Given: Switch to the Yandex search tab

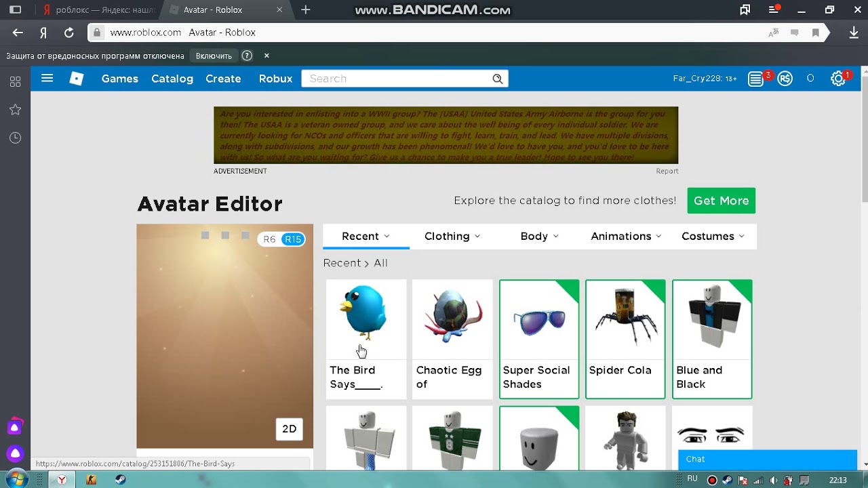Looking at the screenshot, I should coord(97,10).
